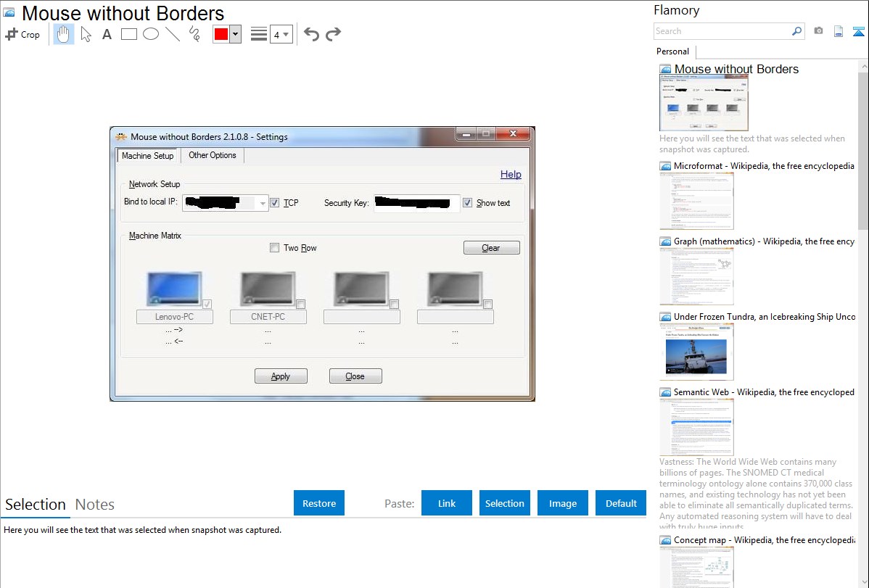Image resolution: width=869 pixels, height=588 pixels.
Task: Click the Close button beside Apply
Action: pos(355,376)
